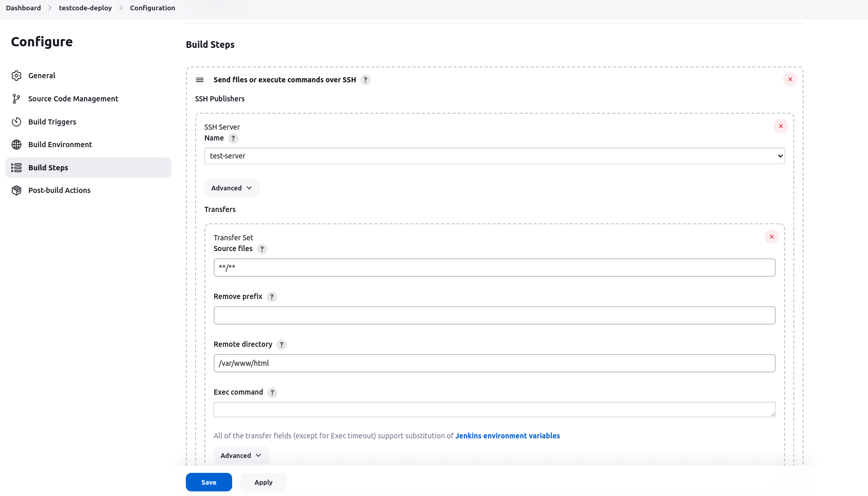Navigate to testcode-deploy breadcrumb
This screenshot has height=496, width=868.
pyautogui.click(x=85, y=8)
